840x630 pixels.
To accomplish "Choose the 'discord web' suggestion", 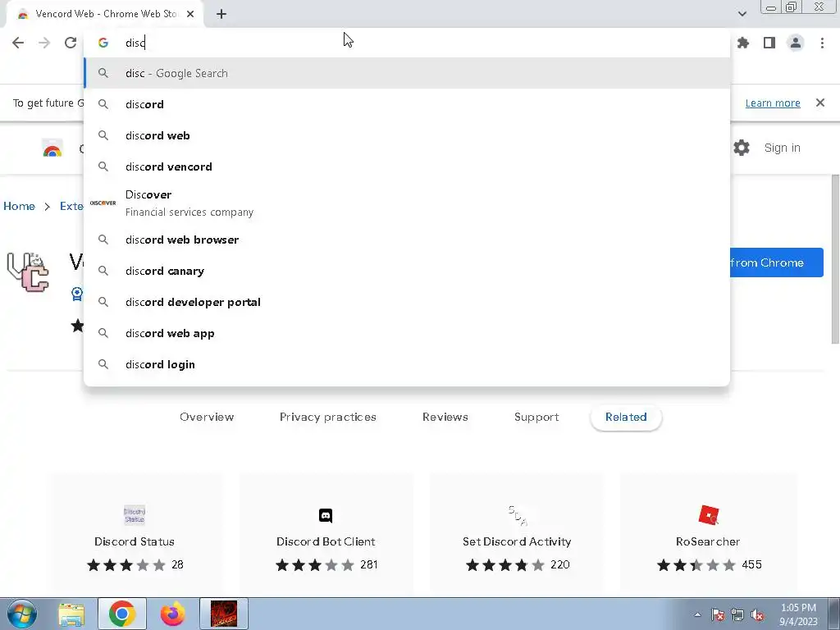I will click(x=407, y=135).
